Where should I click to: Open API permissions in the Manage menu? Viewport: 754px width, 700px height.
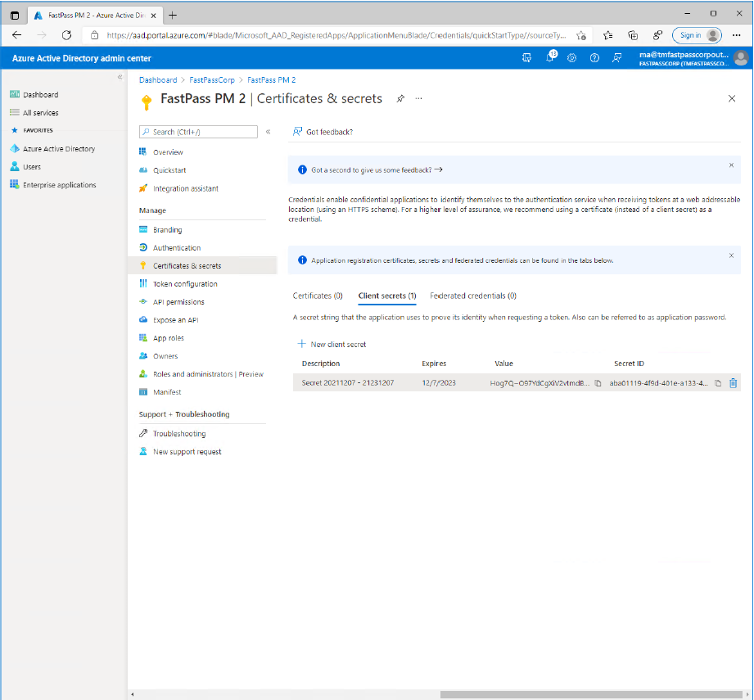(178, 302)
